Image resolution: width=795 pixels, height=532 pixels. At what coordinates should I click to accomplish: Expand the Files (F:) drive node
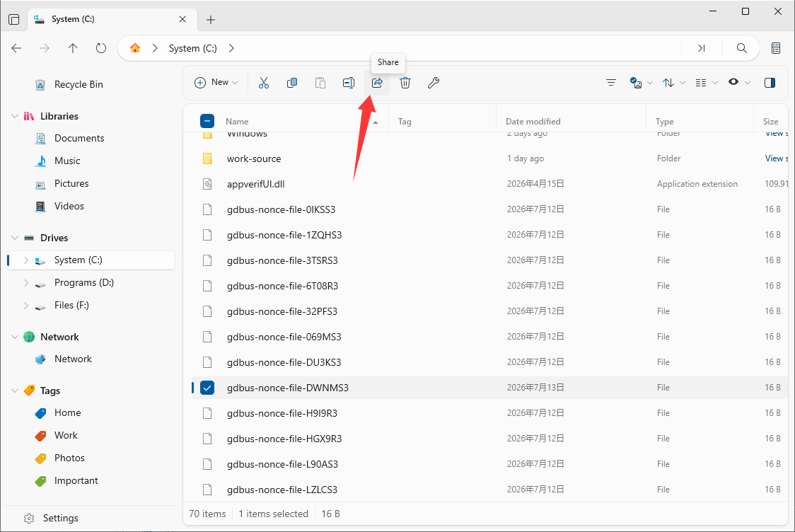tap(26, 306)
